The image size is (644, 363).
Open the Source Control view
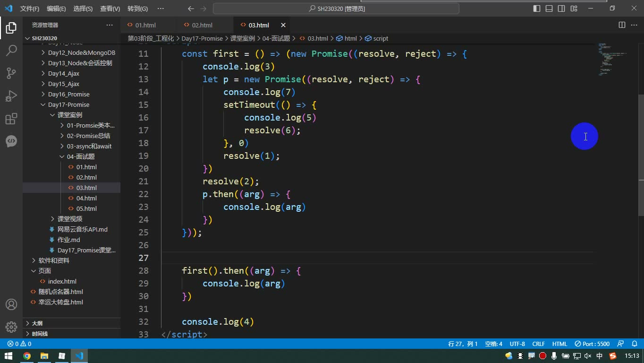(11, 73)
